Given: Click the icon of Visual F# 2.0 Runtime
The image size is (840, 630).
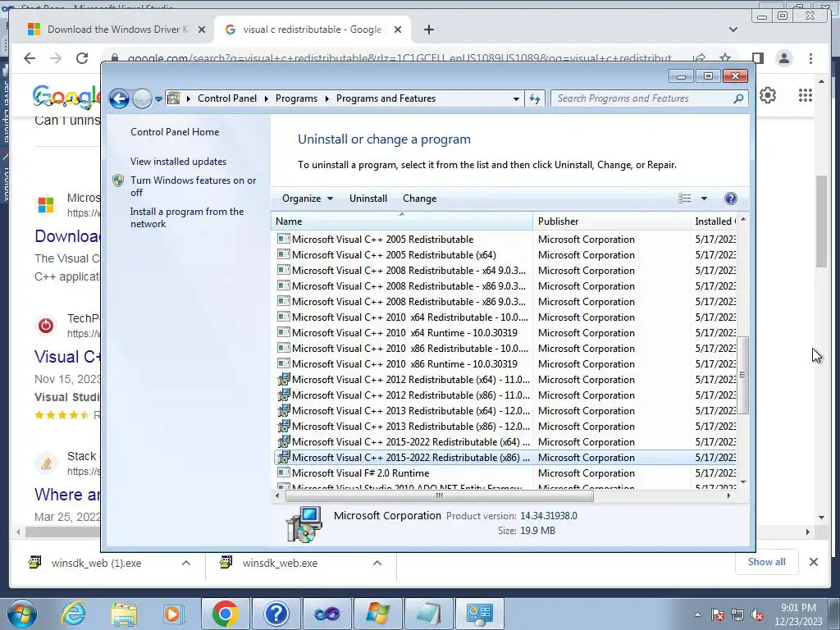Looking at the screenshot, I should pyautogui.click(x=283, y=472).
